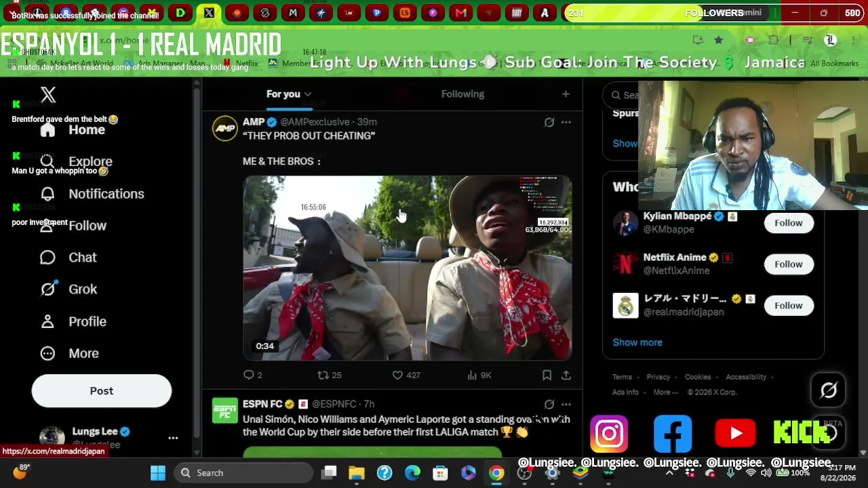Screen dimensions: 868x488
Task: Open the Ads info footer link
Action: (625, 392)
